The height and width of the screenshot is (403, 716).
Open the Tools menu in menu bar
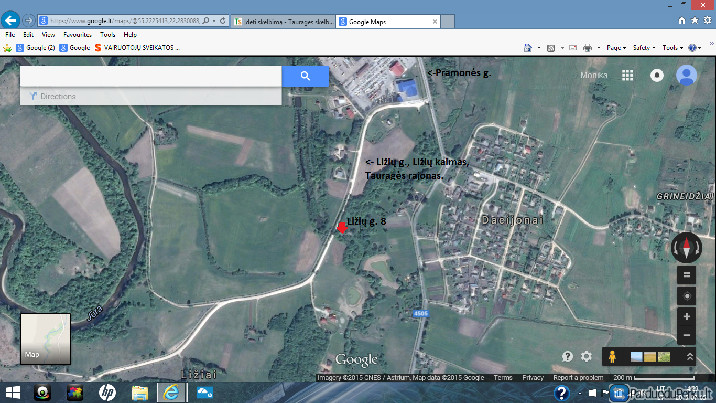click(108, 35)
